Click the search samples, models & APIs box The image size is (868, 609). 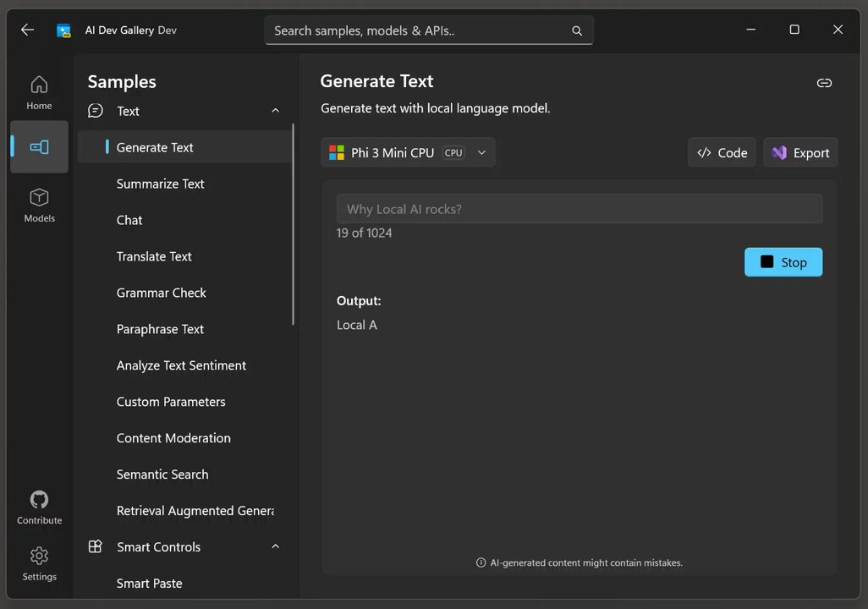coord(429,30)
